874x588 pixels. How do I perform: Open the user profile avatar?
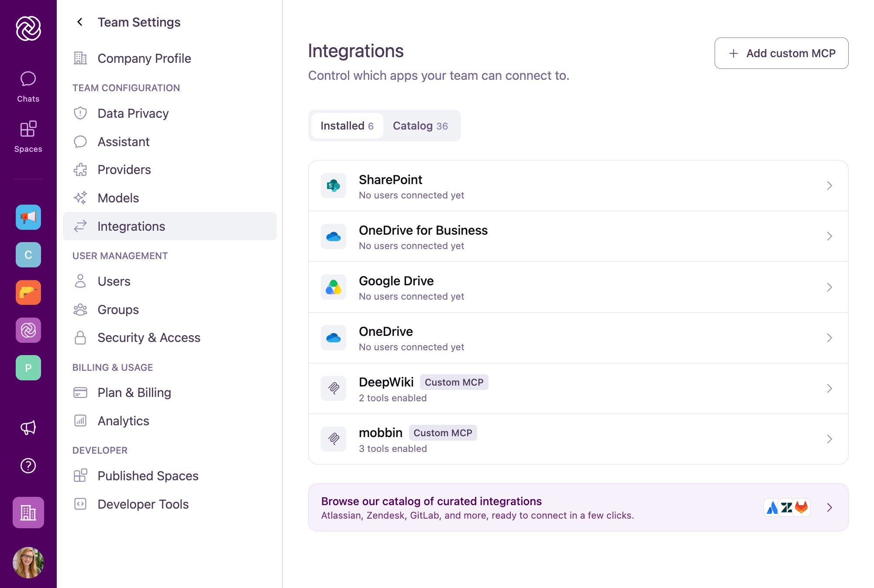(x=28, y=563)
